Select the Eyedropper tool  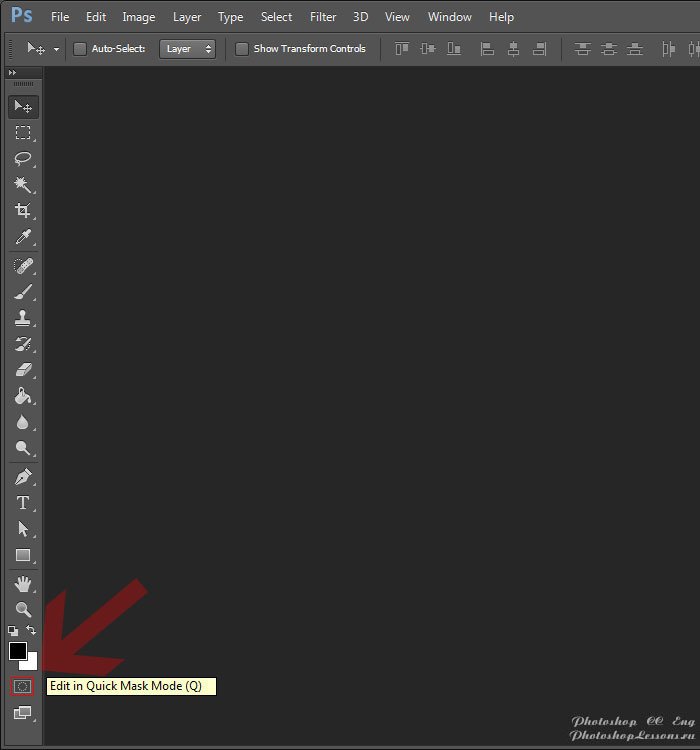[23, 237]
